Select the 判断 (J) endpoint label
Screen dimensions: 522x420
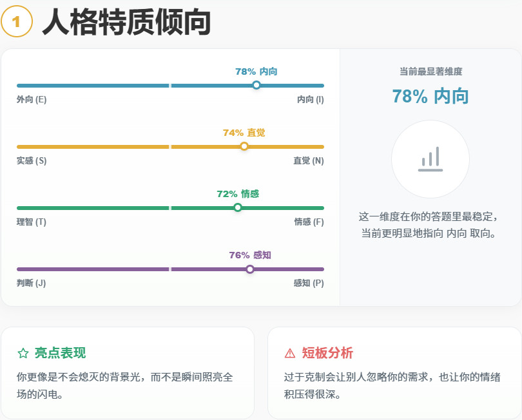[30, 282]
